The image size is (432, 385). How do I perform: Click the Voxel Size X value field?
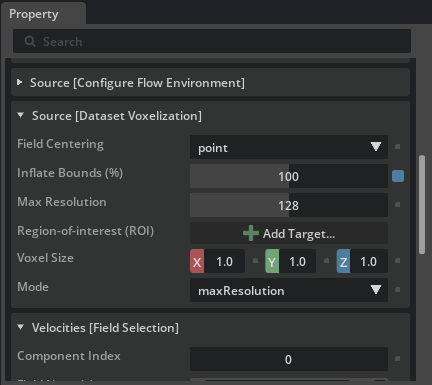point(224,261)
